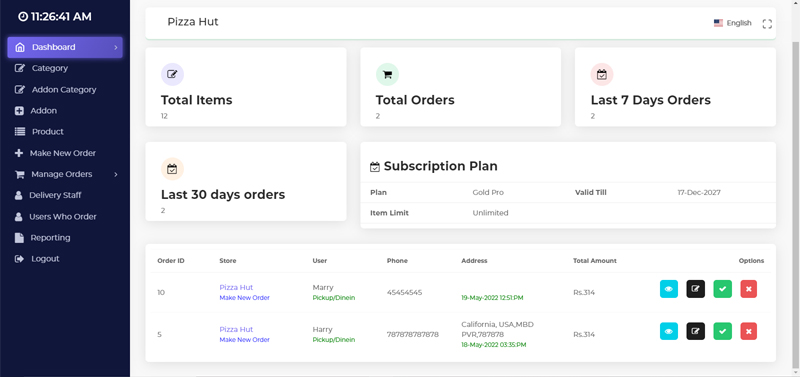The width and height of the screenshot is (800, 377).
Task: Reject order 10 with red X button
Action: (x=748, y=289)
